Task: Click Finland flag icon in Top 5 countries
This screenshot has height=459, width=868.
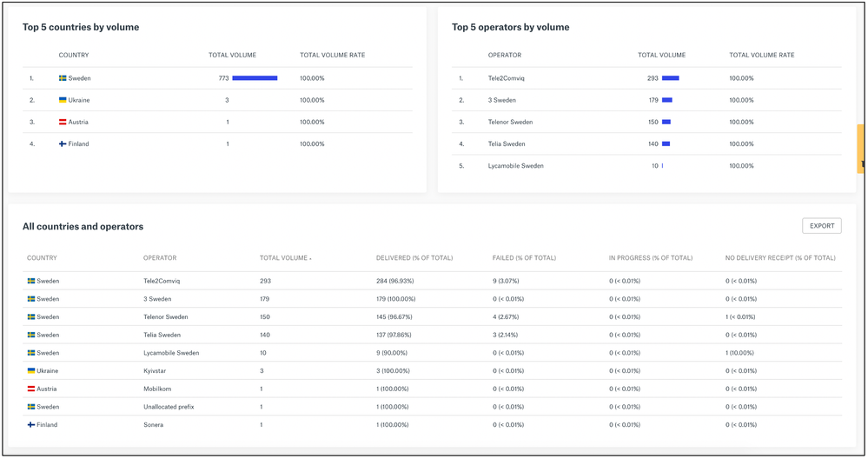Action: (63, 144)
